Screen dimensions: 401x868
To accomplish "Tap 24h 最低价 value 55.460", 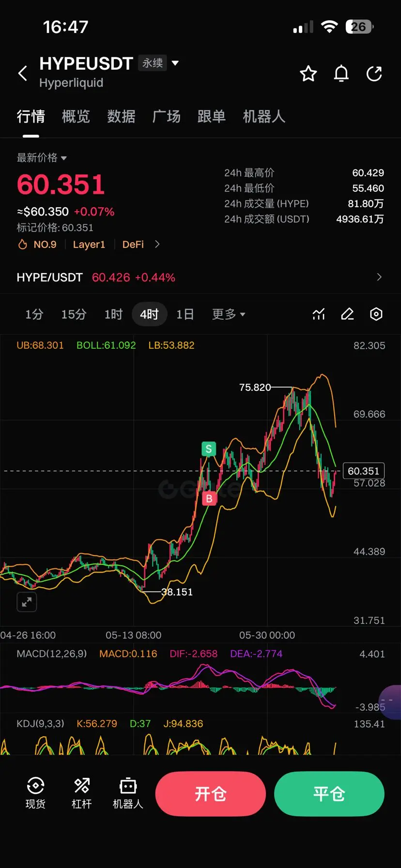I will 368,188.
